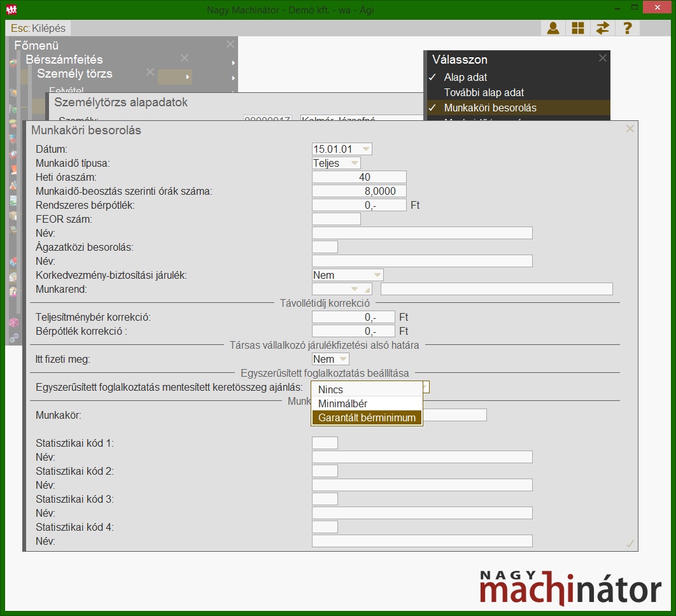Expand the highlighted Személy törzs submenu arrow
The width and height of the screenshot is (676, 616).
click(187, 77)
